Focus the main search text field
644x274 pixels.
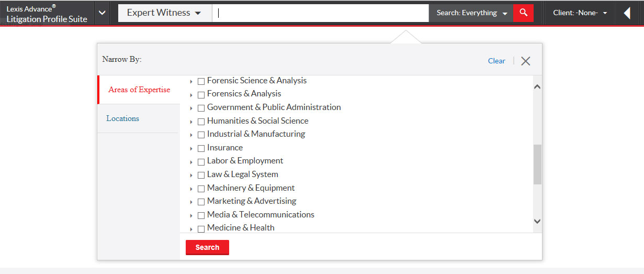pyautogui.click(x=320, y=13)
